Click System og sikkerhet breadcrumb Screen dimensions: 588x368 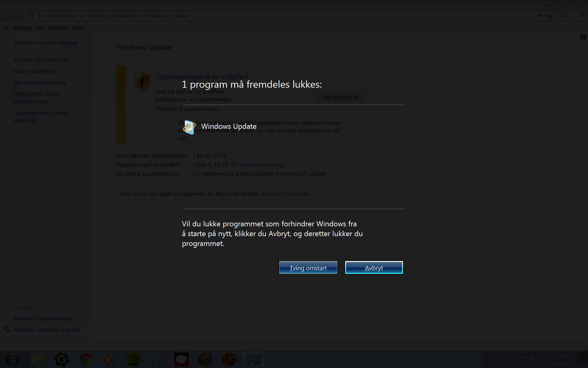111,16
